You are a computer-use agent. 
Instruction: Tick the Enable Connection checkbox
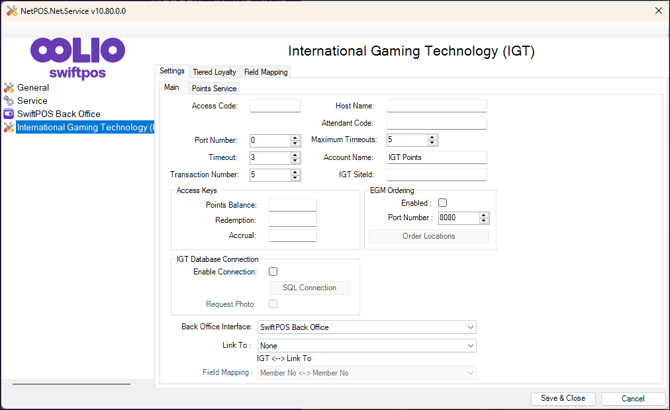(x=273, y=272)
